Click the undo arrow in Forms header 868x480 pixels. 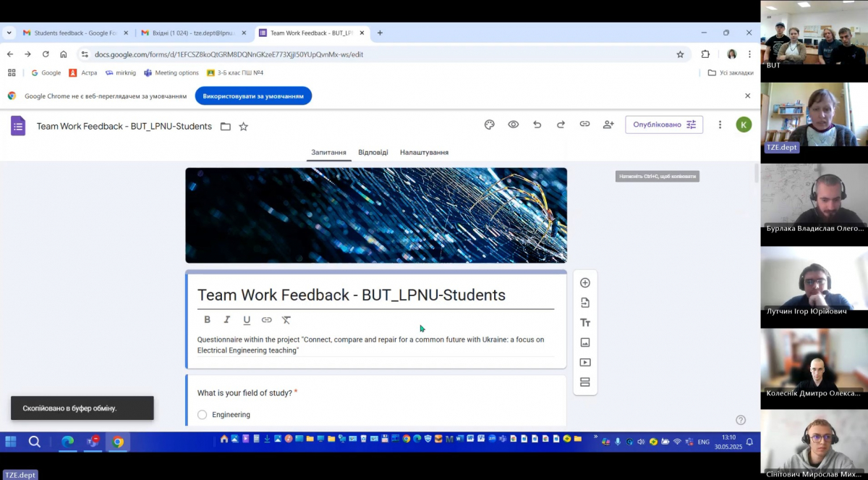pos(537,125)
